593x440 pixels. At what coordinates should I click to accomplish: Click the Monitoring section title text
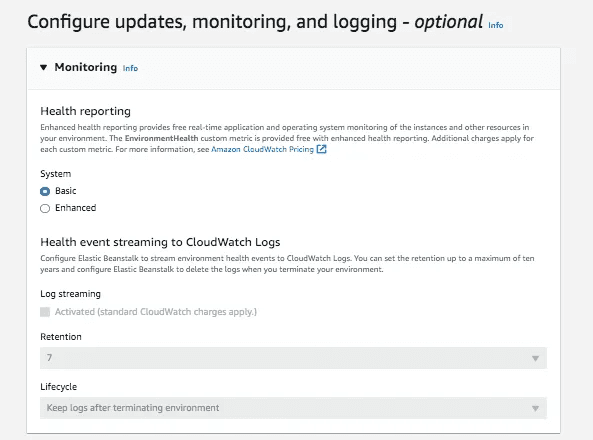[x=86, y=67]
